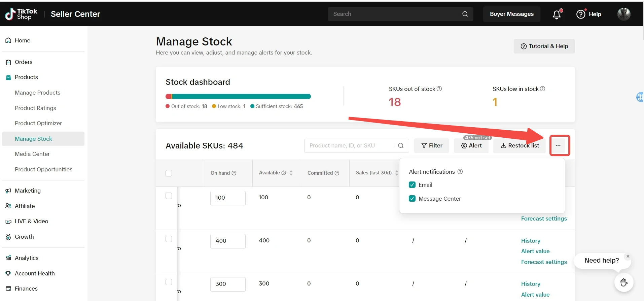
Task: Click the notification bell icon
Action: click(557, 14)
